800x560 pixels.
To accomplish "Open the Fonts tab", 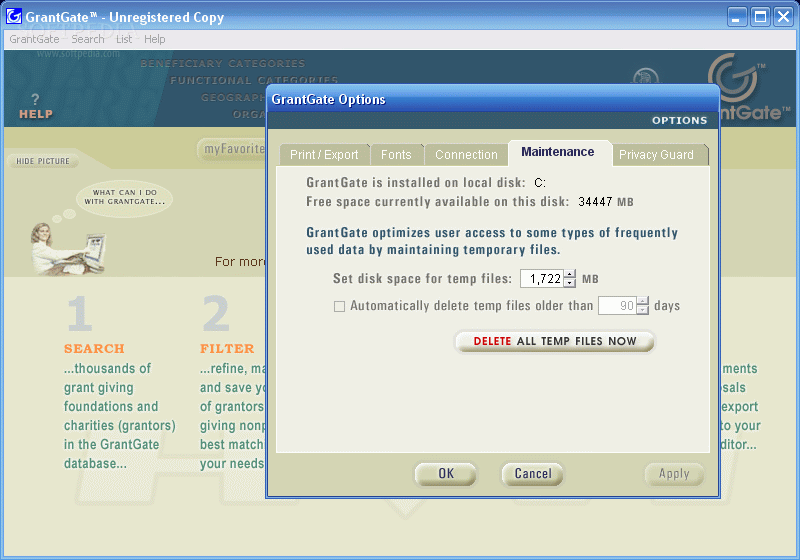I will [x=396, y=155].
